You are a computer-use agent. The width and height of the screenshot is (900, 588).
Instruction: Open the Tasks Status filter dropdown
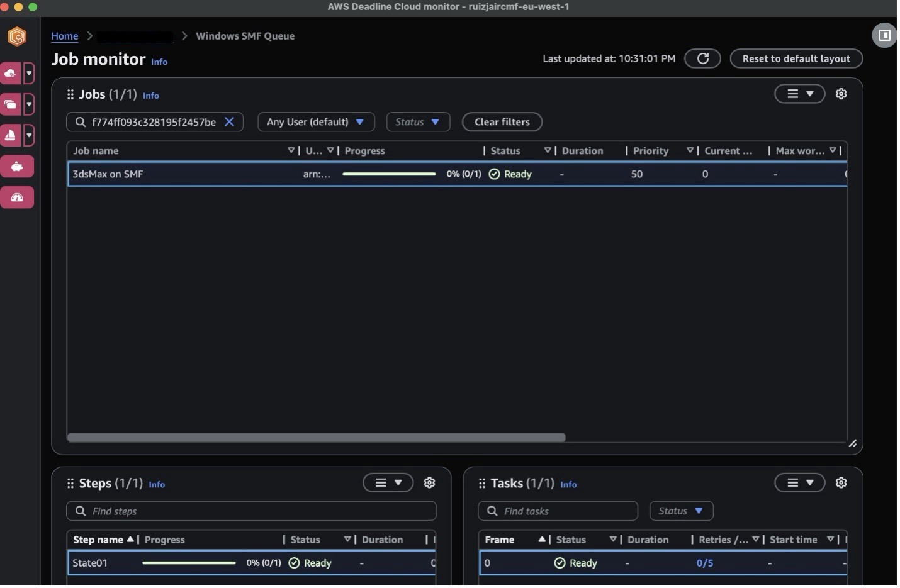pos(681,511)
